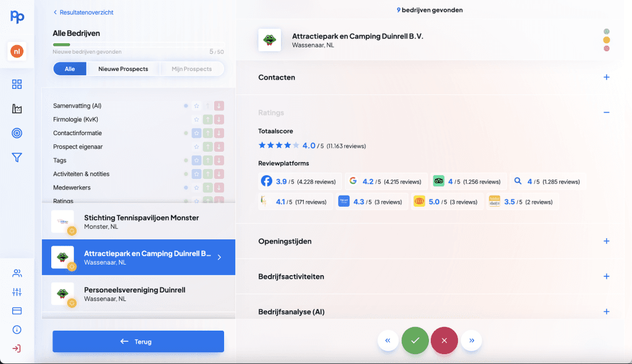The image size is (632, 364).
Task: Expand the Contacten section
Action: (606, 78)
